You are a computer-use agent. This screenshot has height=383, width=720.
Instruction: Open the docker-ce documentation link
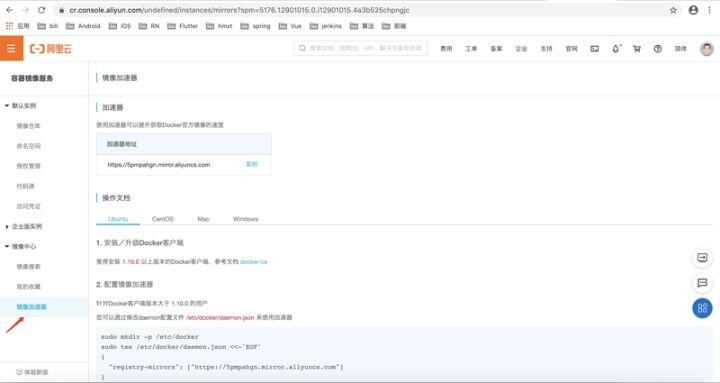[253, 262]
